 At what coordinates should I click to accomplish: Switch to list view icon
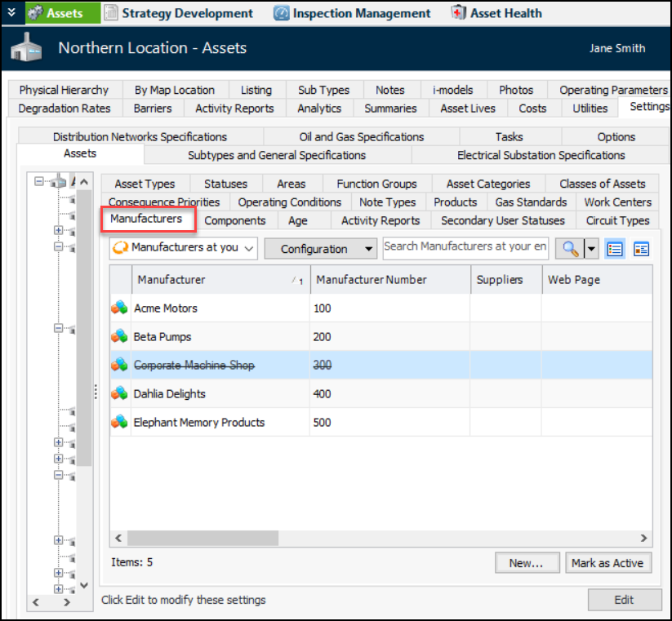coord(615,249)
